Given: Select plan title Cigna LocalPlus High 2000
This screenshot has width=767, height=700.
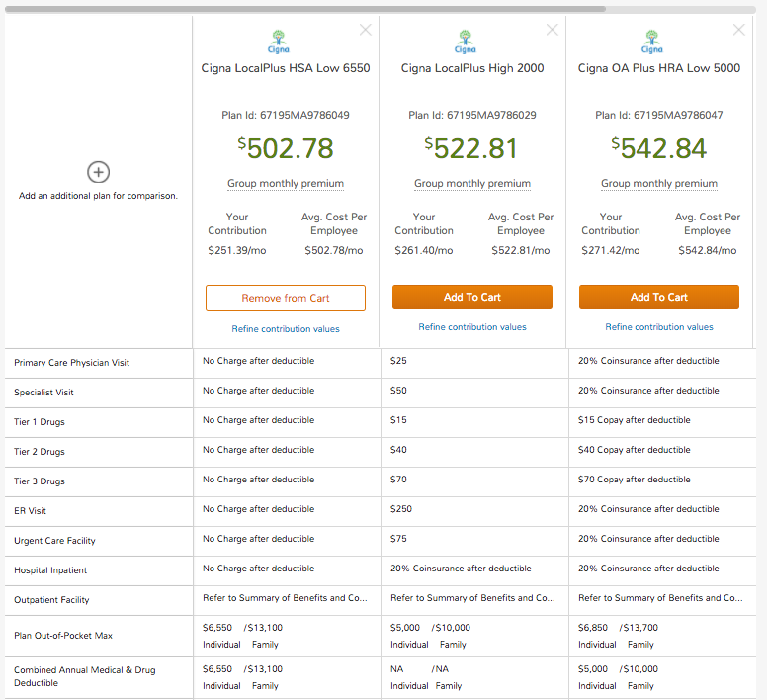Looking at the screenshot, I should click(x=472, y=68).
